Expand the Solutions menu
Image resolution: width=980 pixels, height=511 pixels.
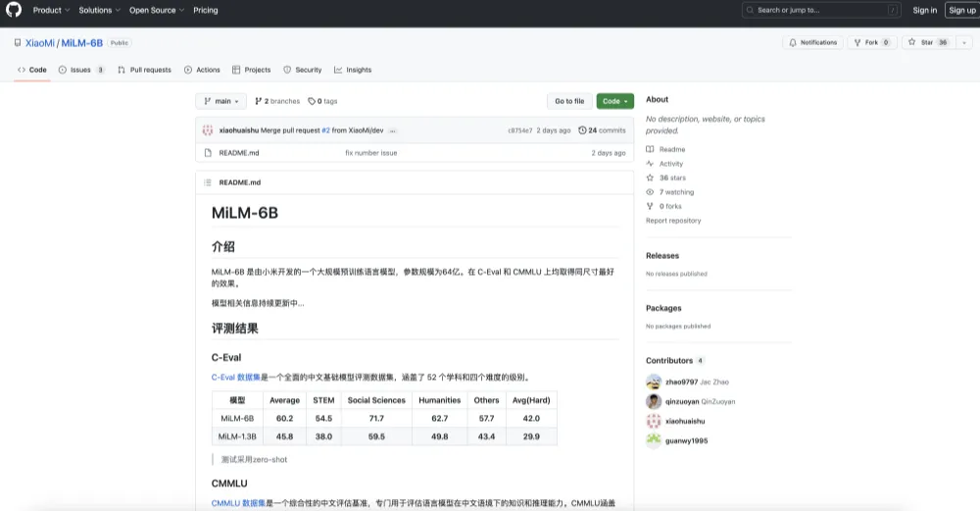coord(99,10)
